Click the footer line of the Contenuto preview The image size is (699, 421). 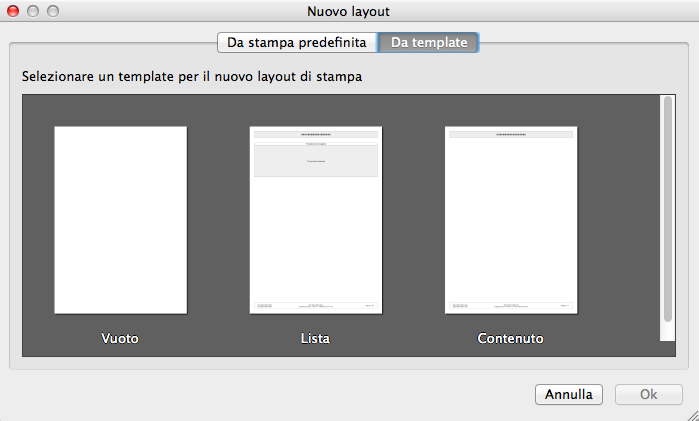[x=510, y=304]
